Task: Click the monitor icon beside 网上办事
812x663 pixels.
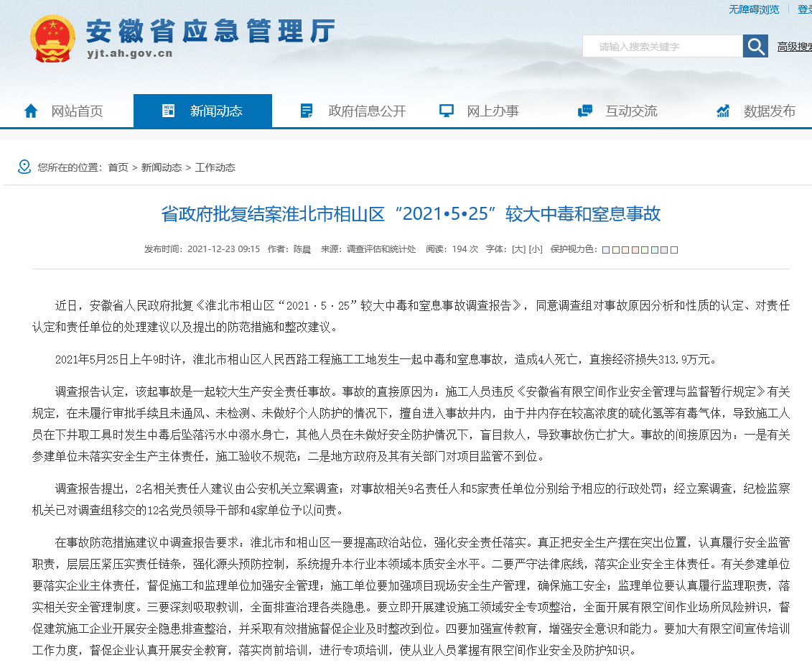Action: tap(447, 111)
